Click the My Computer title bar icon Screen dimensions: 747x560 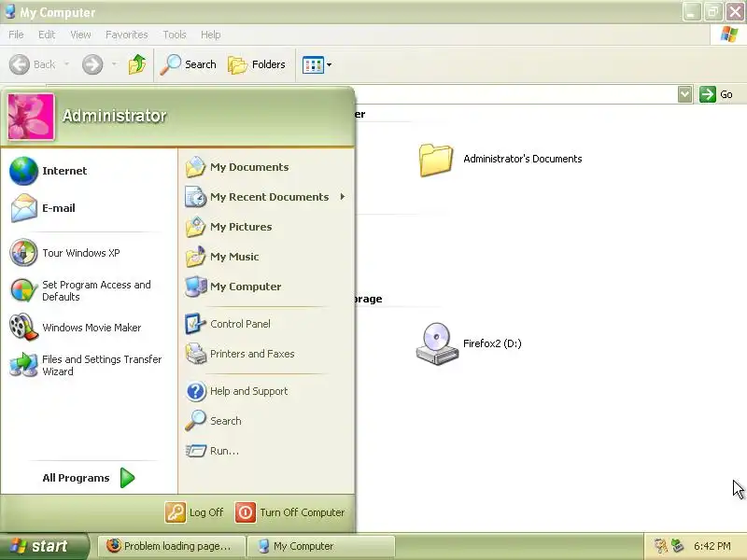[x=9, y=11]
